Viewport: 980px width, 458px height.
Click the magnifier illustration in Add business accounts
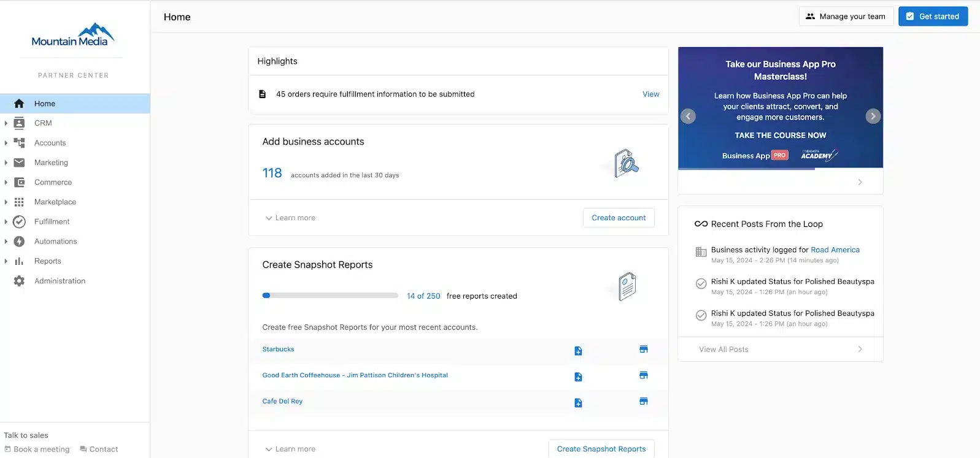click(x=627, y=164)
